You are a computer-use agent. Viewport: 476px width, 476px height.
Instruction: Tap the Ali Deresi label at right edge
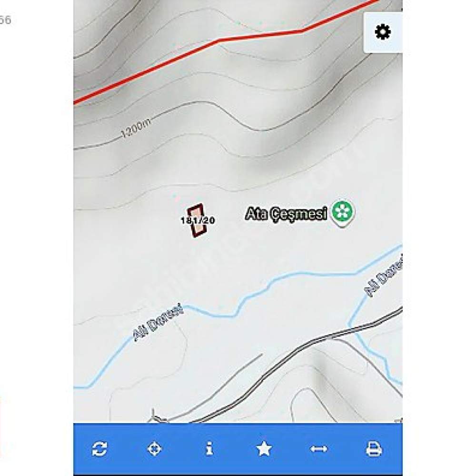(x=384, y=276)
